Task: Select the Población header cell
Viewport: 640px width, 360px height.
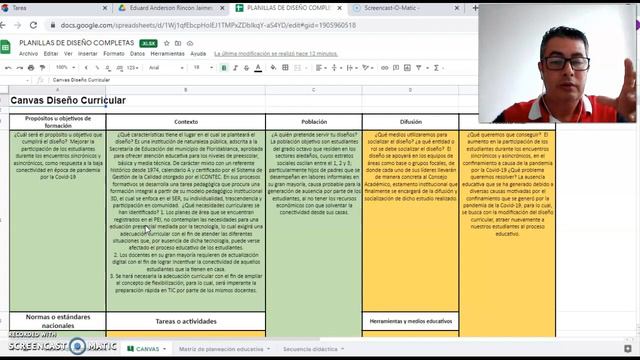Action: [x=314, y=122]
